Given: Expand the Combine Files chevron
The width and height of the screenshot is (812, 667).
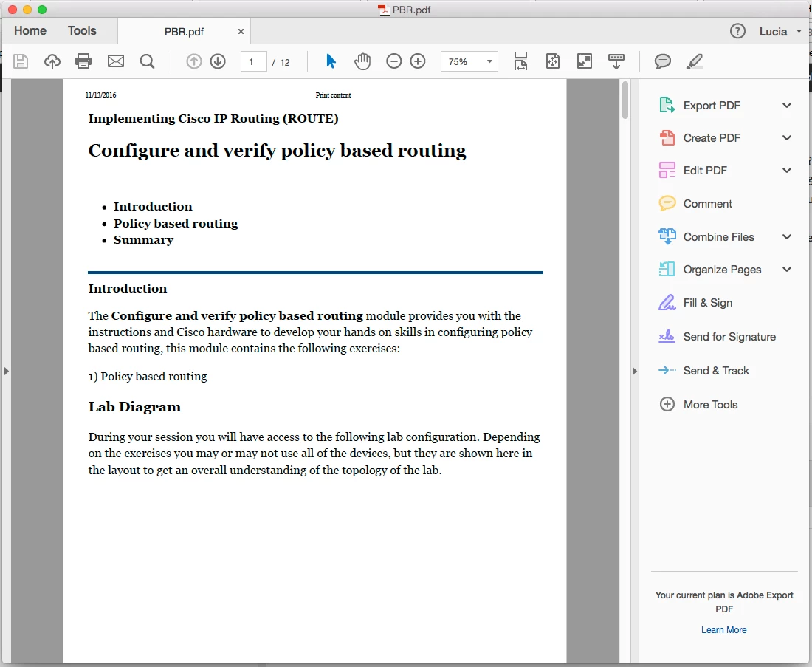Looking at the screenshot, I should 787,237.
